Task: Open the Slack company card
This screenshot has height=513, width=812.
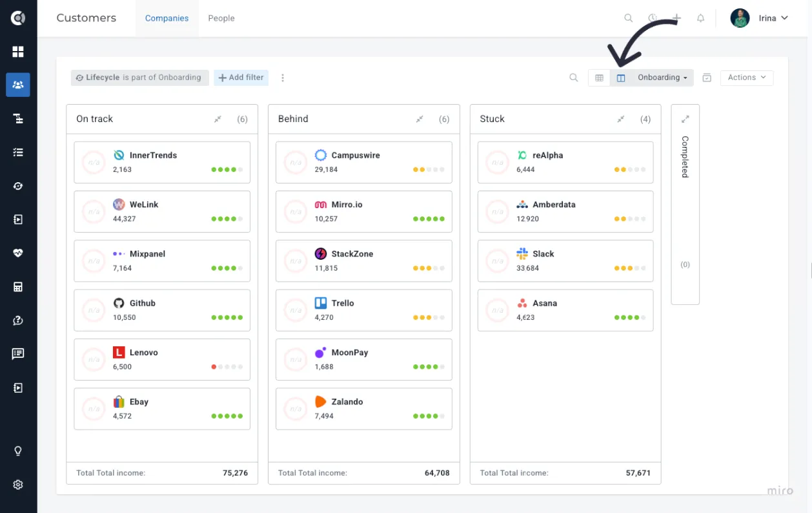Action: click(x=565, y=261)
